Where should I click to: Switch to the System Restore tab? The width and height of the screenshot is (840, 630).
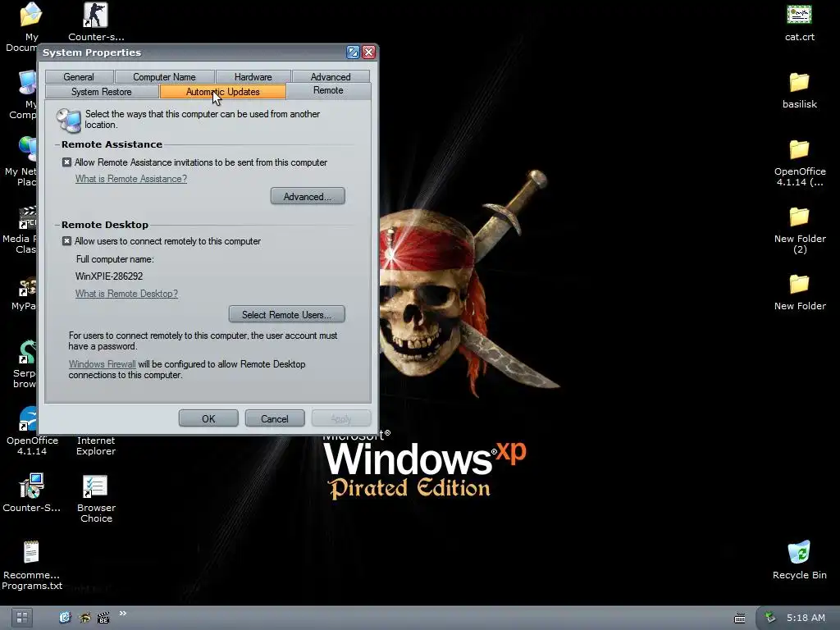(101, 92)
